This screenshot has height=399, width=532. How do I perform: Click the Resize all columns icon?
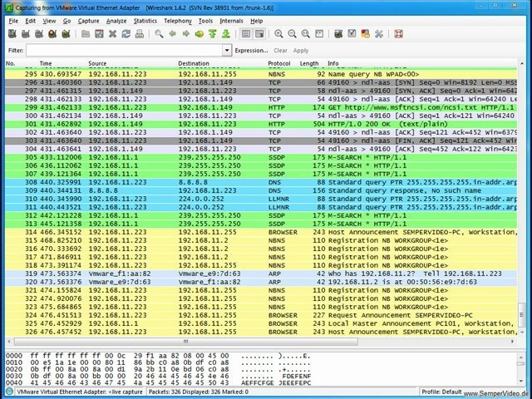pos(319,34)
